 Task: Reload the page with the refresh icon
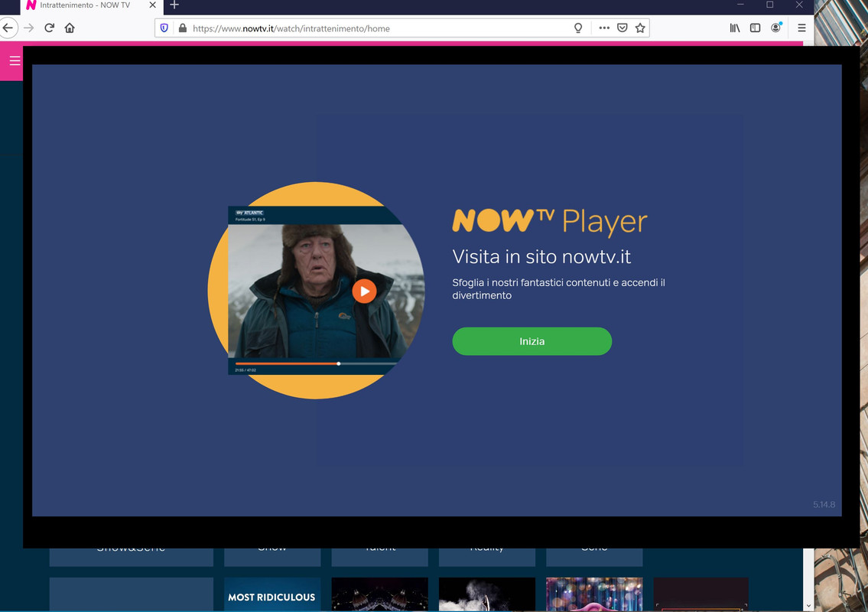(49, 28)
